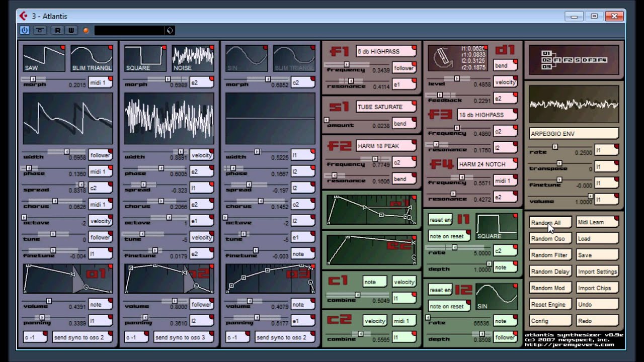The width and height of the screenshot is (644, 362).
Task: Open oscillator 2 width modulation source velocity
Action: coord(202,155)
